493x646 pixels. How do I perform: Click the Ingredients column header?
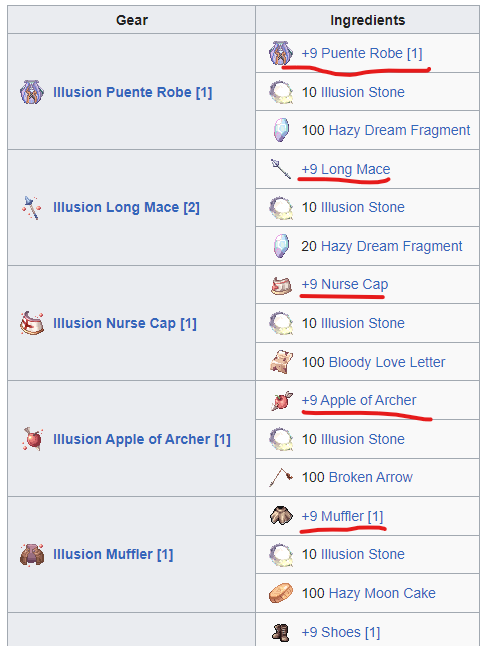point(367,20)
